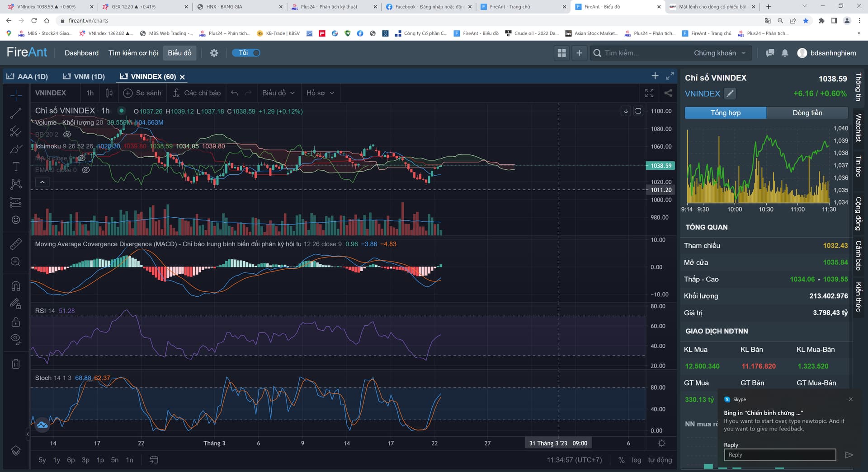Click the chart share icon
Image resolution: width=868 pixels, height=472 pixels.
tap(668, 93)
